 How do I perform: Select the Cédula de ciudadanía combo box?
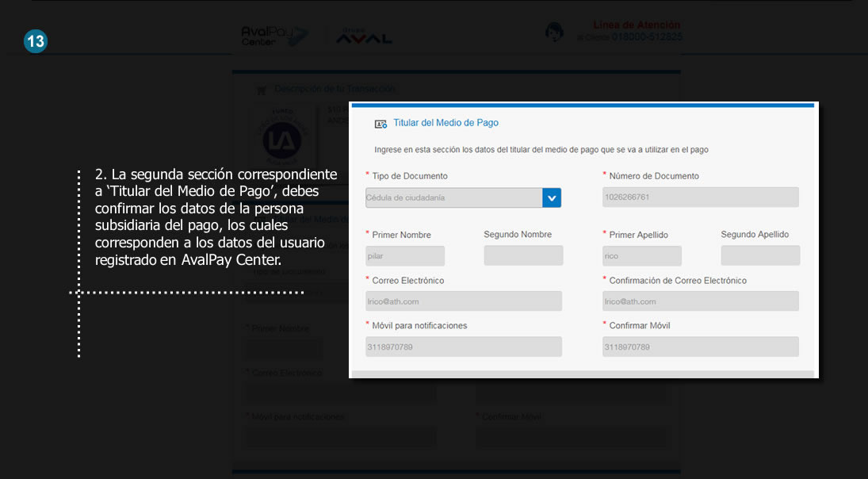coord(453,197)
